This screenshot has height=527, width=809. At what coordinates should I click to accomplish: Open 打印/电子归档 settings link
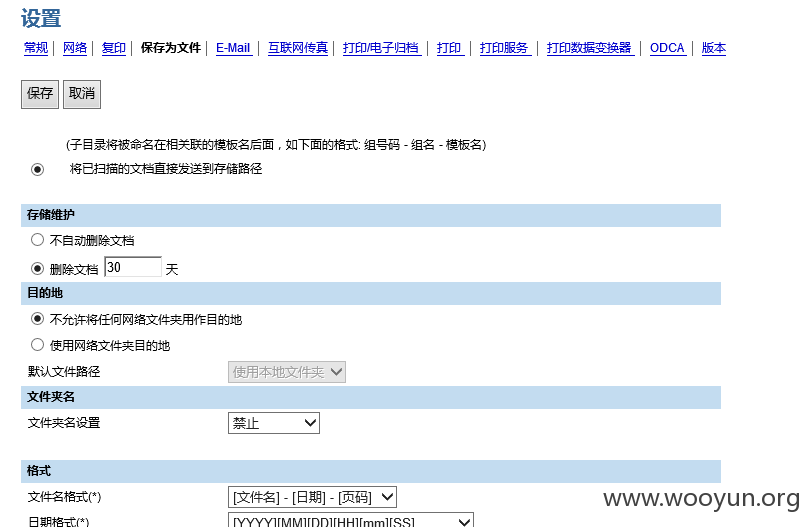tap(381, 48)
